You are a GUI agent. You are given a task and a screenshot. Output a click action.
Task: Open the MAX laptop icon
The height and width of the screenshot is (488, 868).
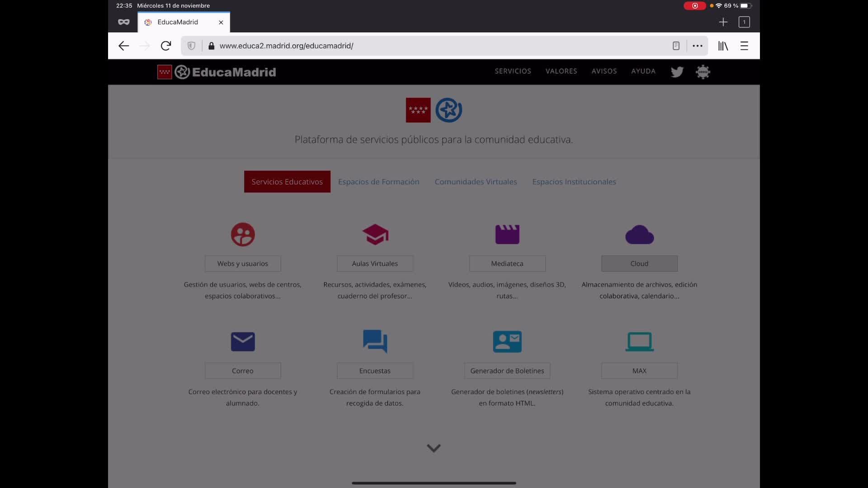pos(639,342)
